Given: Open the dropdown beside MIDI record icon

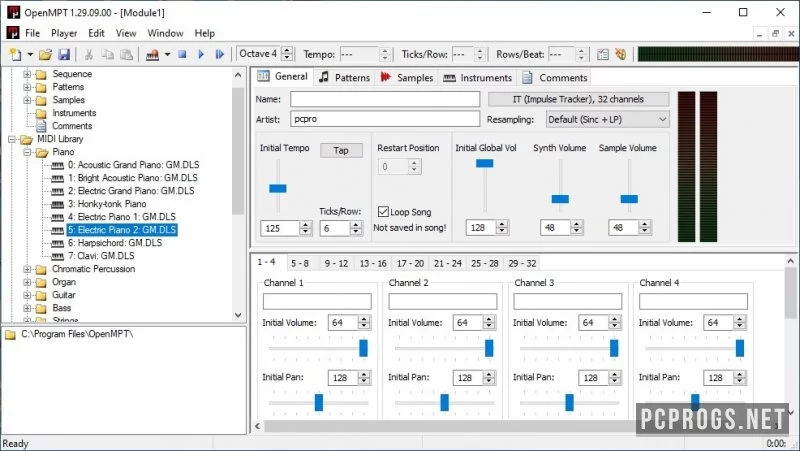Looking at the screenshot, I should click(x=167, y=54).
